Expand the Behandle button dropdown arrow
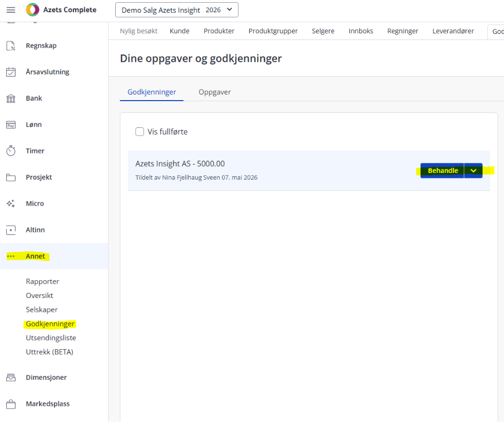 (x=473, y=171)
